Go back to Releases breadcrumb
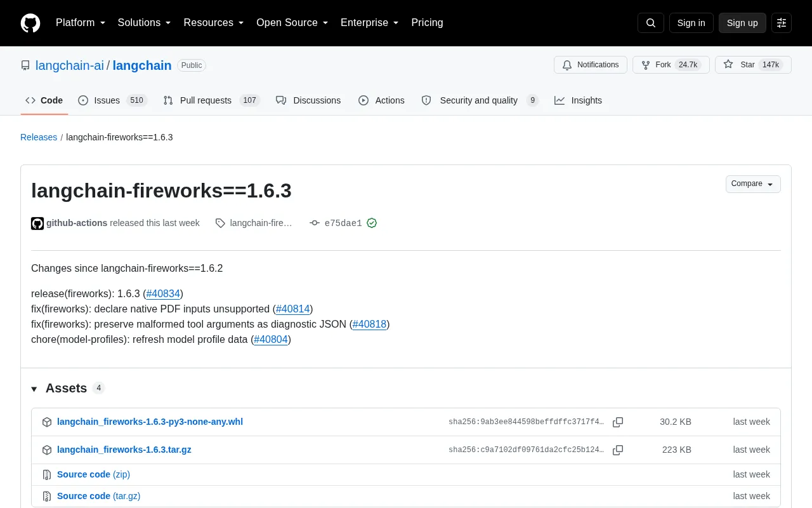 39,137
